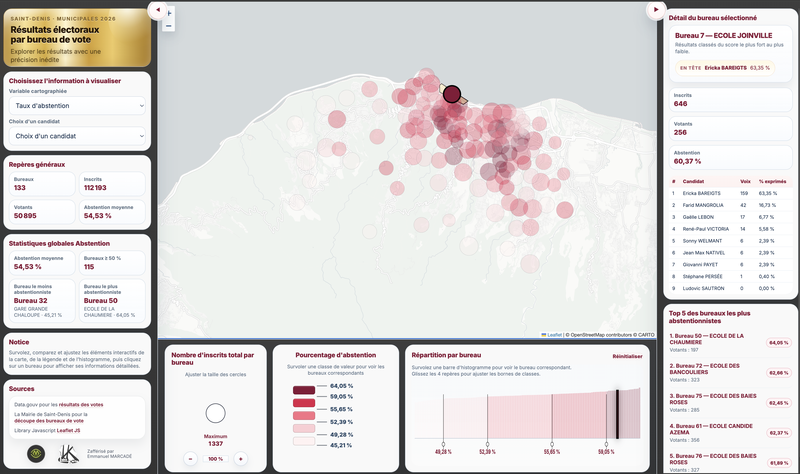Zoom in on the map
This screenshot has height=474, width=800.
point(169,12)
